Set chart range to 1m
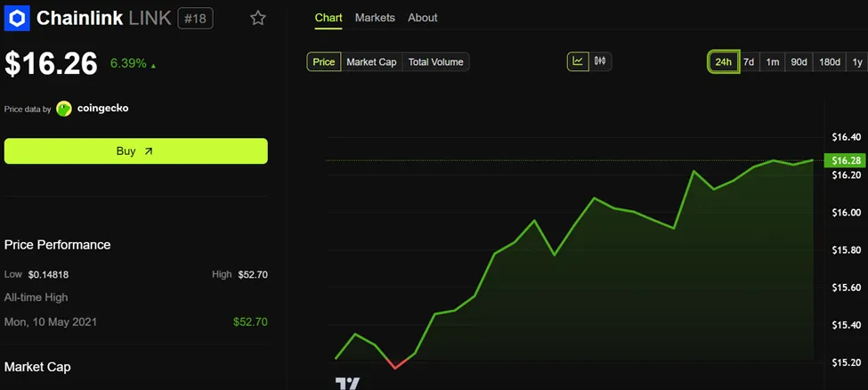The height and width of the screenshot is (390, 868). tap(773, 61)
